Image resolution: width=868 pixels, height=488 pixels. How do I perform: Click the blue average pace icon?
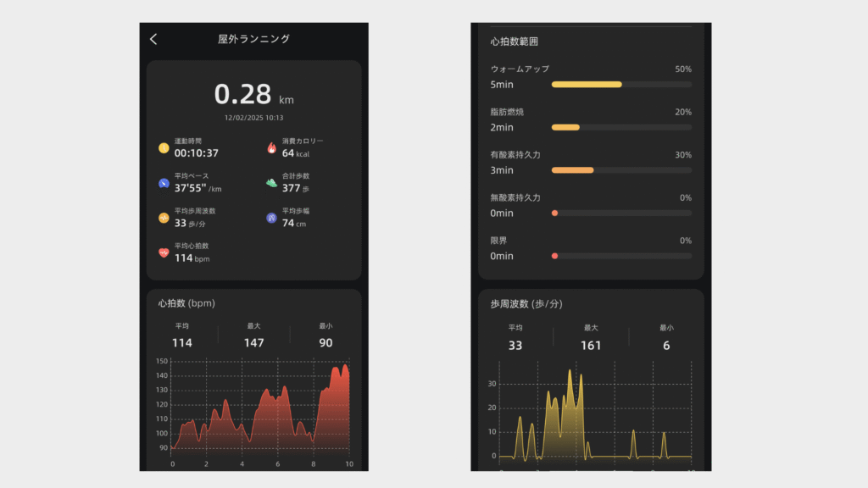point(164,183)
